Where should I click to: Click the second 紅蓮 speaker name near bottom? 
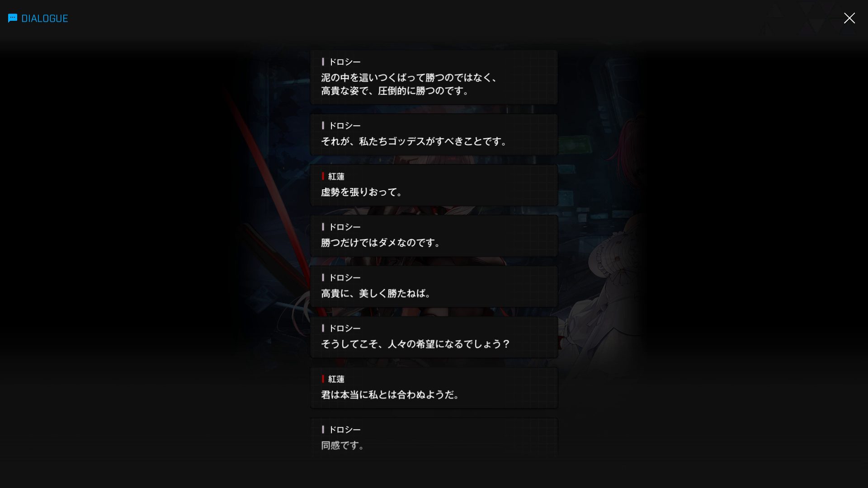pyautogui.click(x=336, y=379)
